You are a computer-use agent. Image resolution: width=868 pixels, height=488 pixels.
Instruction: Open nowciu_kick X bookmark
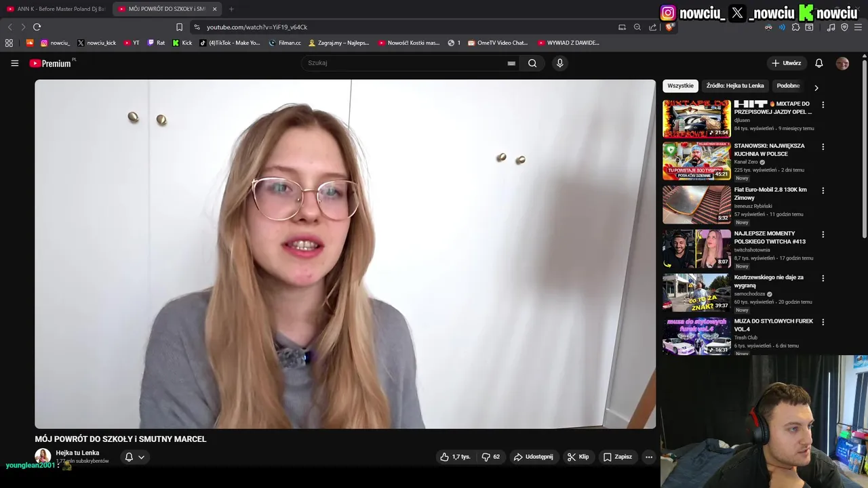[x=96, y=43]
